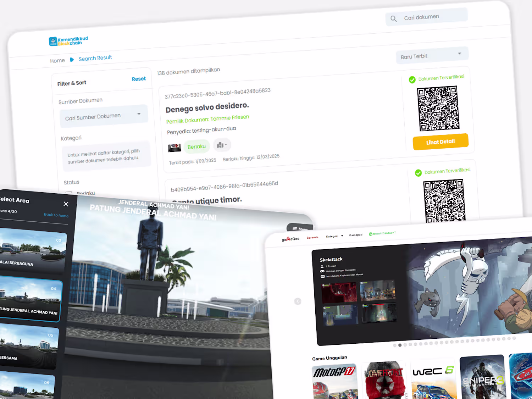This screenshot has width=532, height=399.
Task: Click the Lihat Detail button
Action: pyautogui.click(x=440, y=142)
